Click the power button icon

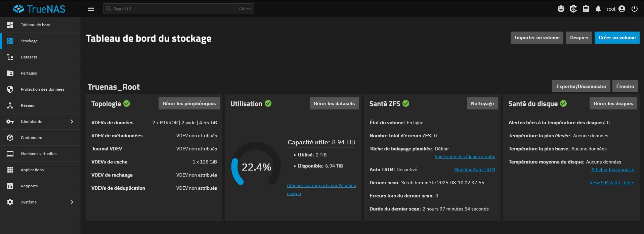(x=634, y=9)
